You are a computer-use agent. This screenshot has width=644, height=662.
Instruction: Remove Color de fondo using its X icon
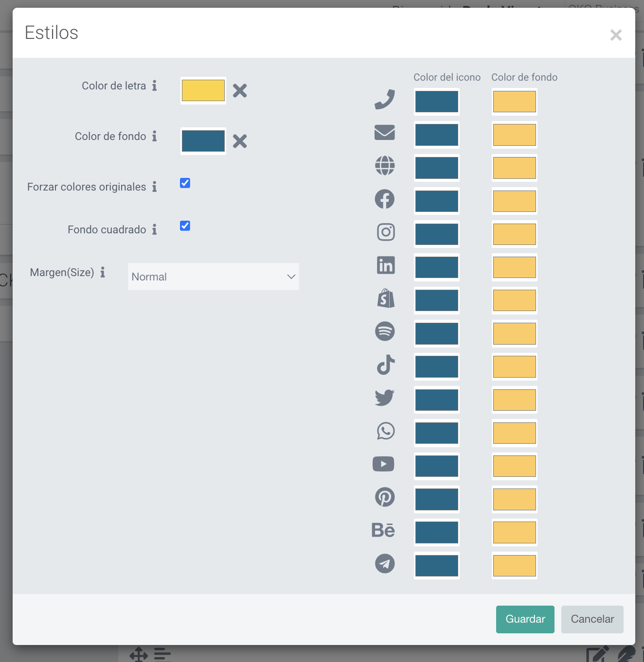pos(240,141)
